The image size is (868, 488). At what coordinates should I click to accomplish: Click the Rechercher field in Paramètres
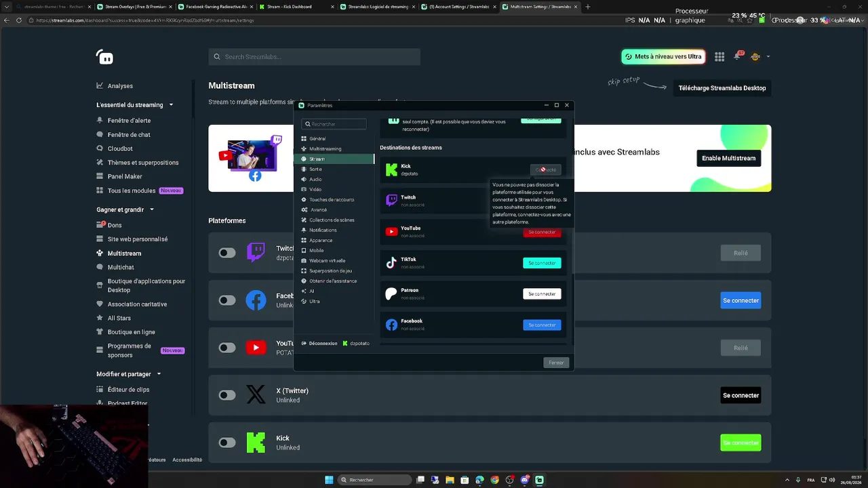[x=334, y=124]
